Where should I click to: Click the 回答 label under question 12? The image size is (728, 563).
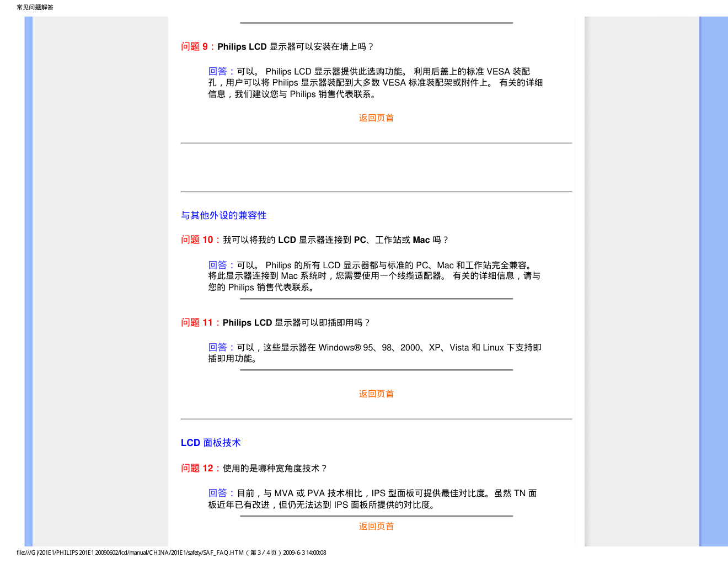[x=222, y=493]
